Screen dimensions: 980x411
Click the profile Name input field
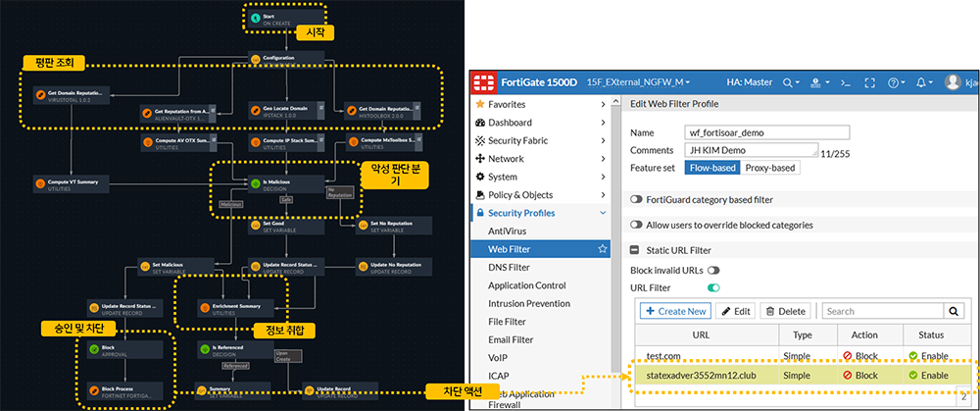767,132
